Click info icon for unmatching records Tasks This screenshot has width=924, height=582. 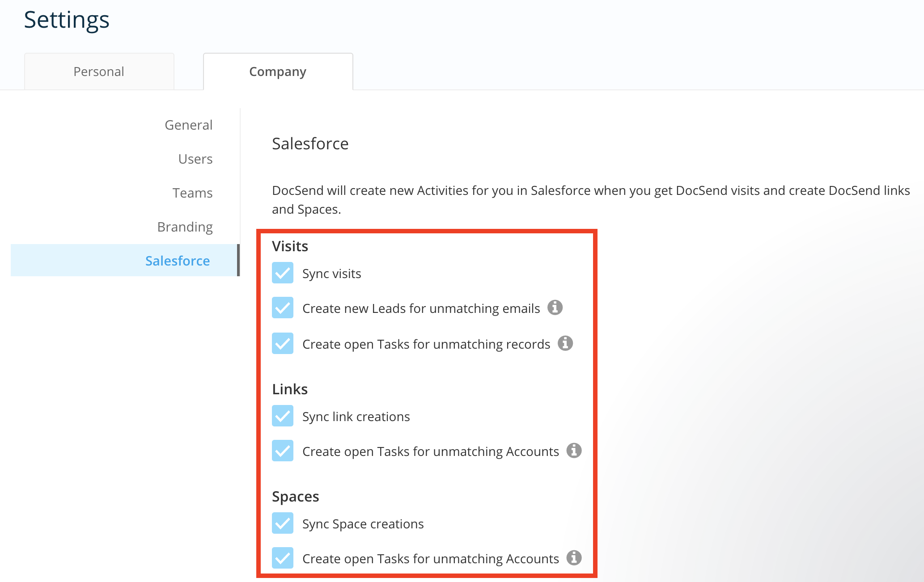click(565, 343)
